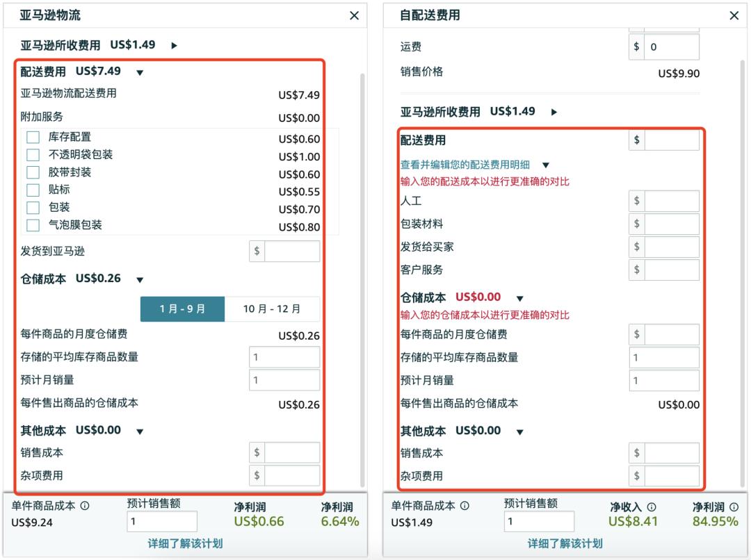Click 杂项费用 input in 亚马逊物流 panel
Screen dimensions: 751x560
[292, 475]
